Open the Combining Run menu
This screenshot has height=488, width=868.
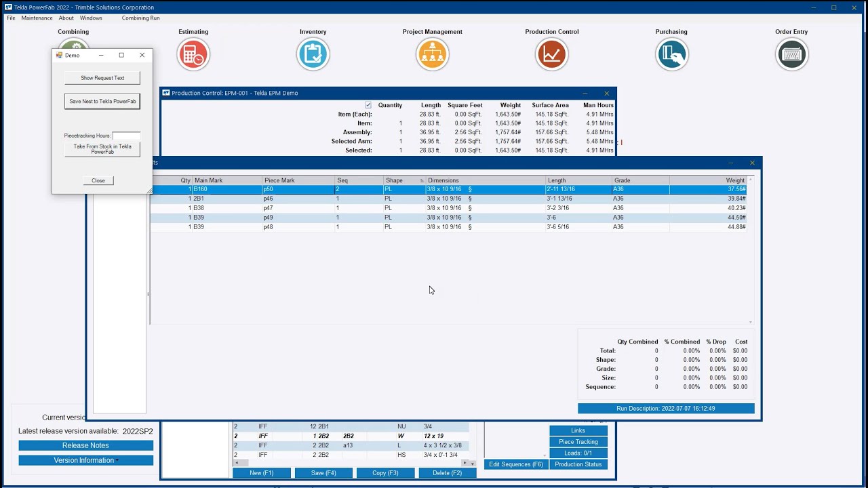point(140,18)
